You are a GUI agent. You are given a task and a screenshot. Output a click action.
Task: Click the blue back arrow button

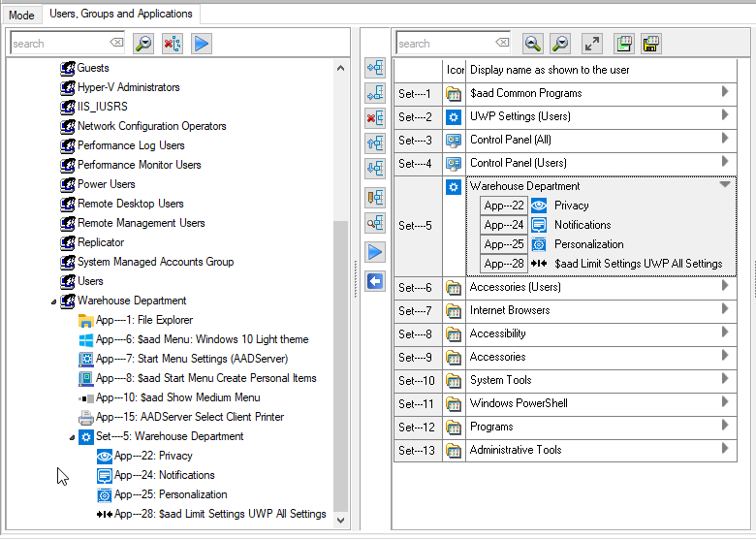point(375,281)
